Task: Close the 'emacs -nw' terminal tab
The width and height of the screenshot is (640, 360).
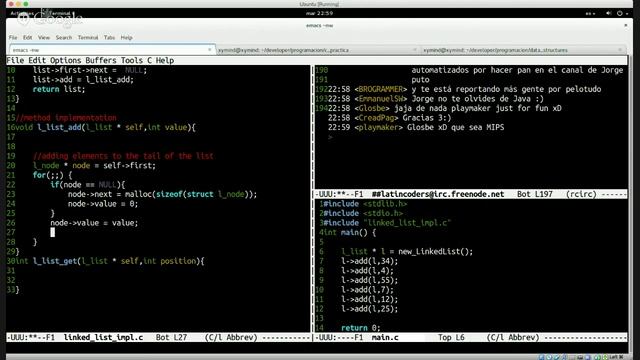Action: pos(209,50)
